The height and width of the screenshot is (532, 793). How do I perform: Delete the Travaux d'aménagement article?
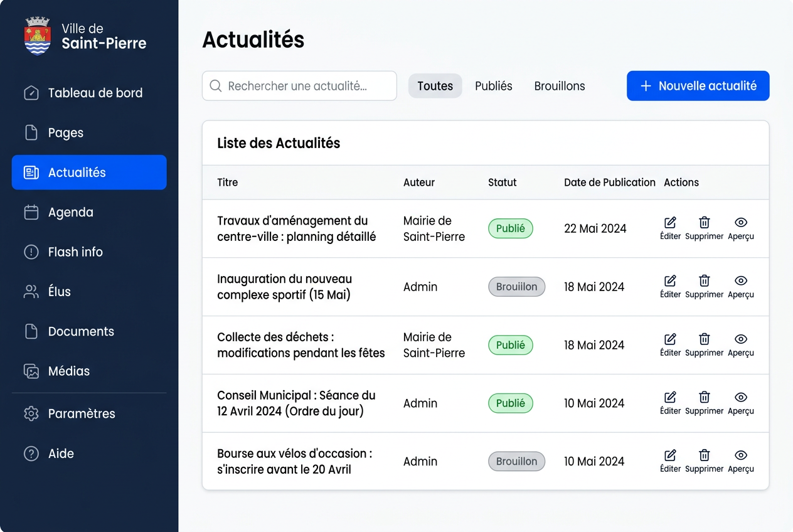coord(705,228)
